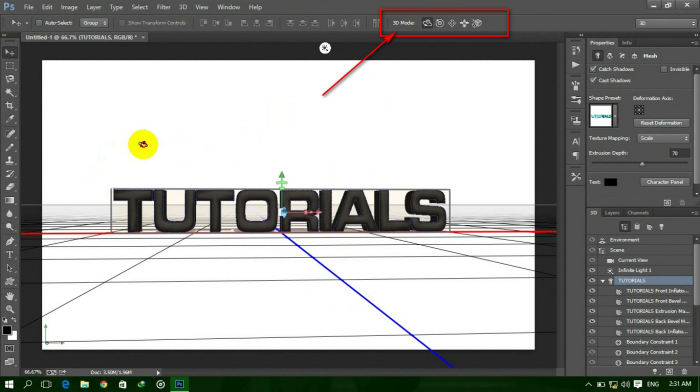Switch to the Layers tab

(612, 213)
